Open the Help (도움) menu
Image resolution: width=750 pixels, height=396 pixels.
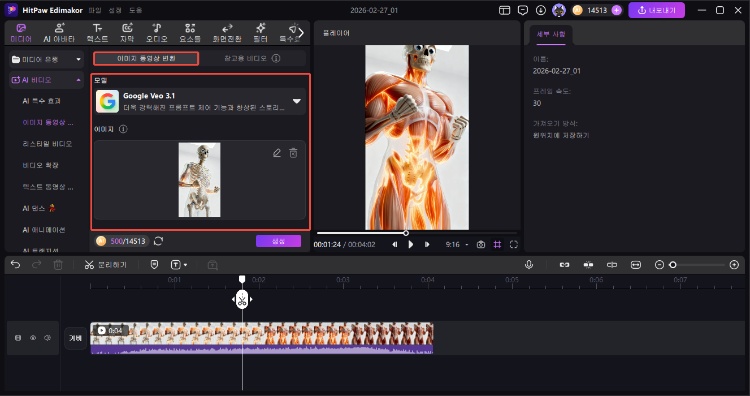135,10
